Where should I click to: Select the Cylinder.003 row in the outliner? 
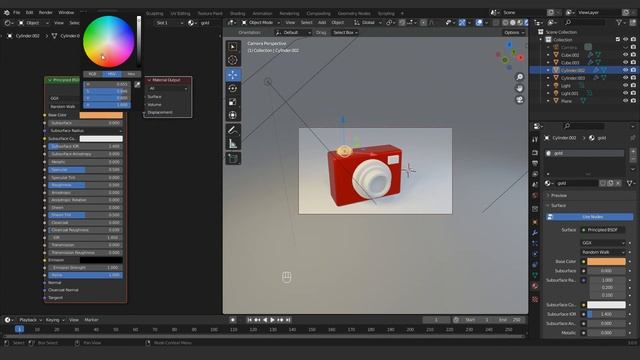point(584,78)
